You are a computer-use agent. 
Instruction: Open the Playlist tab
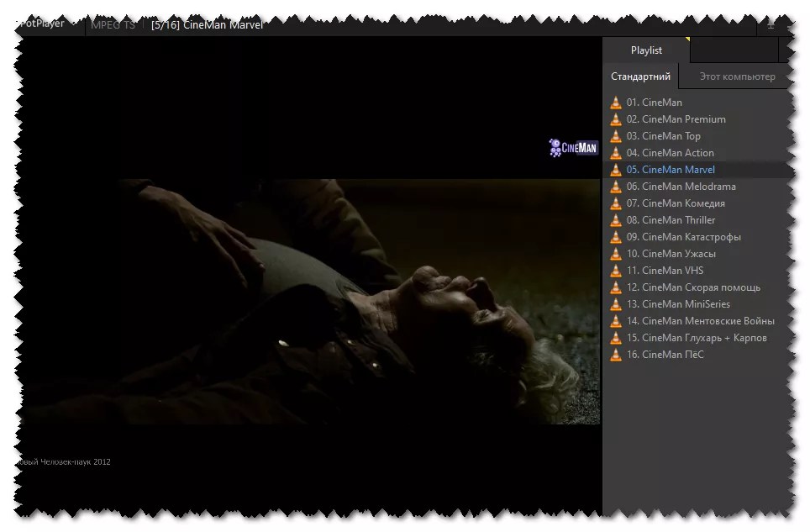click(x=646, y=50)
